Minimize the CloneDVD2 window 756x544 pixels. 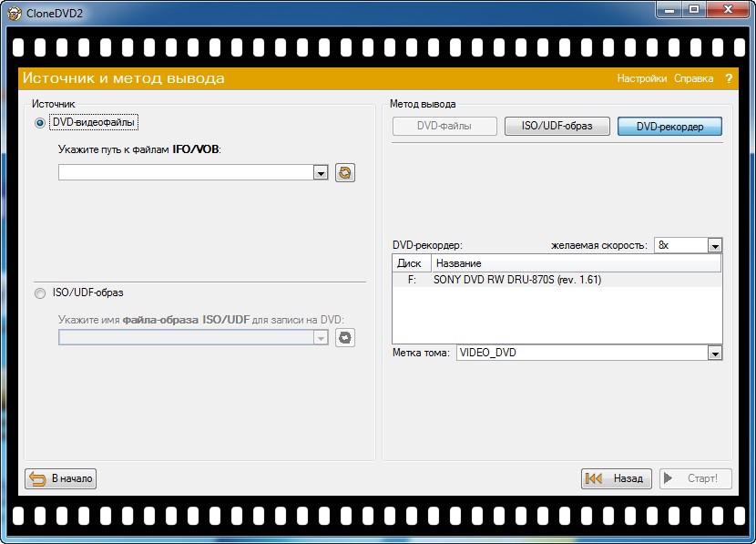click(669, 10)
